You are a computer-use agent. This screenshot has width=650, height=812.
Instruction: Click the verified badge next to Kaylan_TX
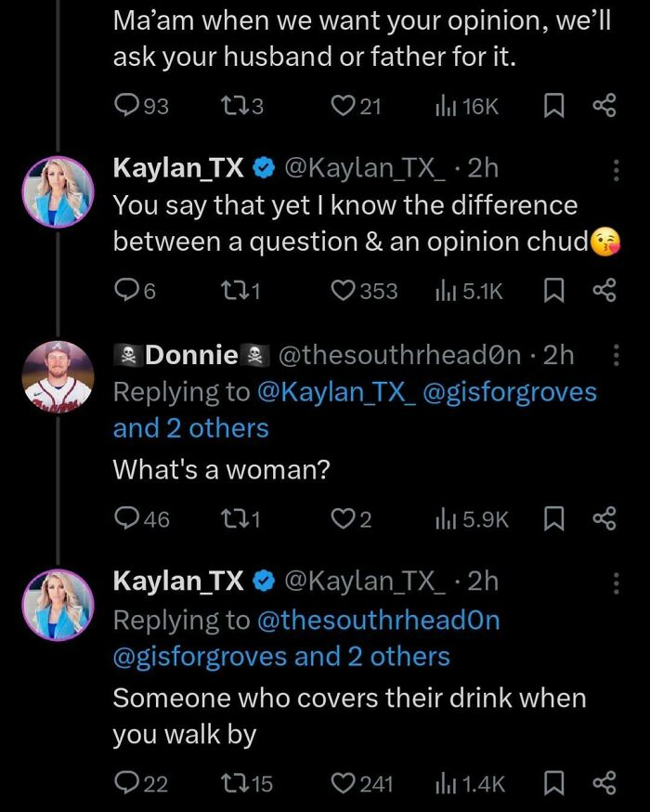tap(263, 168)
